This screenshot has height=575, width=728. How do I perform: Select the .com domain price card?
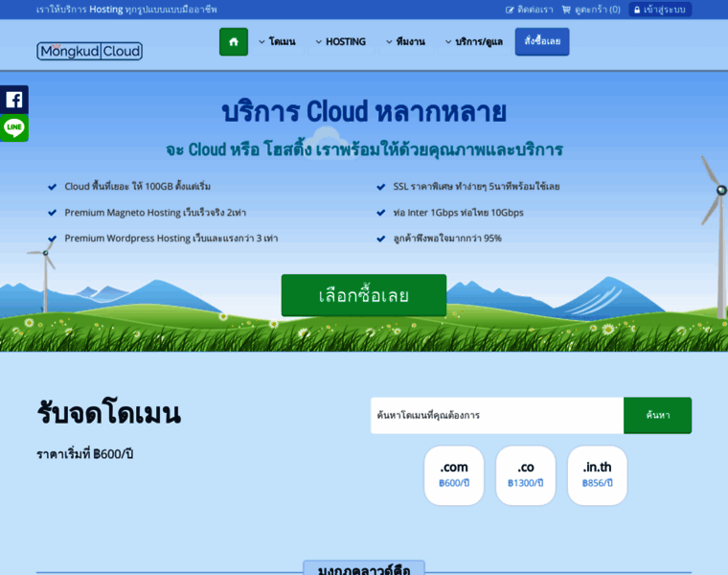tap(454, 475)
